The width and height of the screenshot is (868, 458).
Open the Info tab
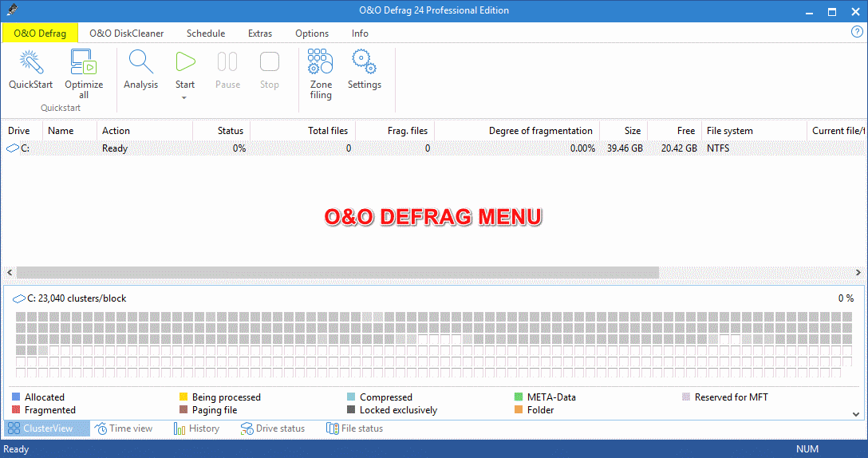(360, 34)
